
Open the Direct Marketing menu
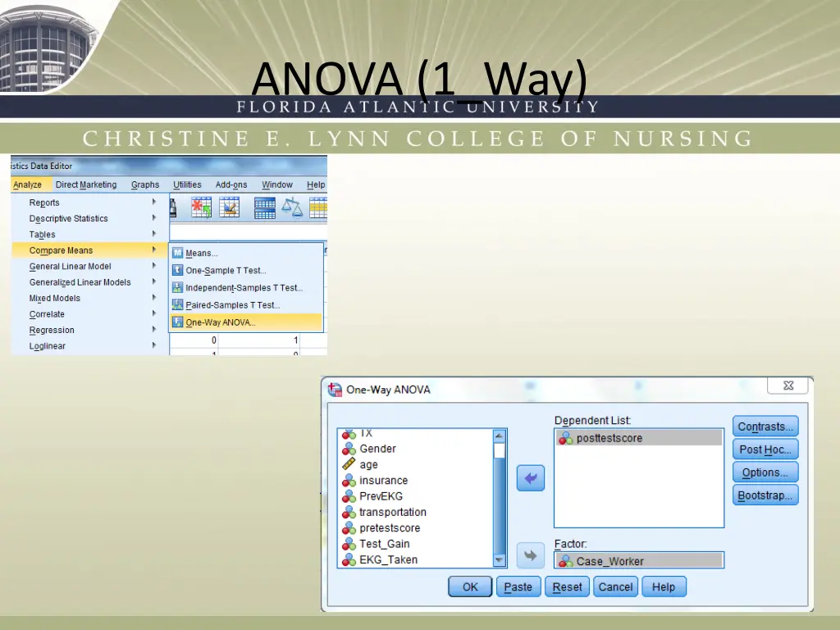point(85,185)
